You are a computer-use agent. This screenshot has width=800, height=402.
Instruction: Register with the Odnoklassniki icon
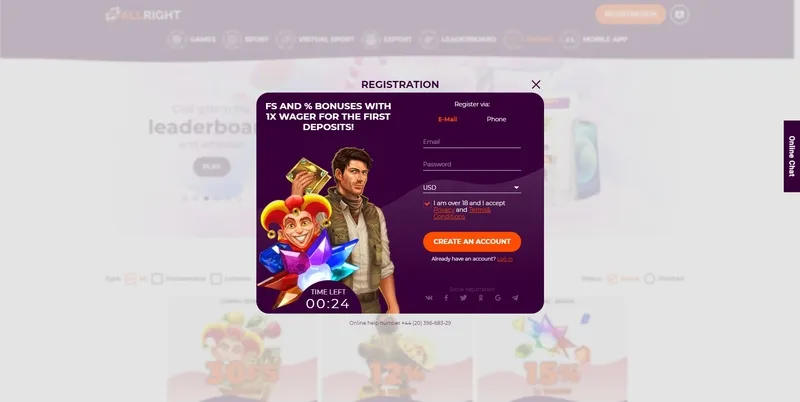tap(481, 298)
